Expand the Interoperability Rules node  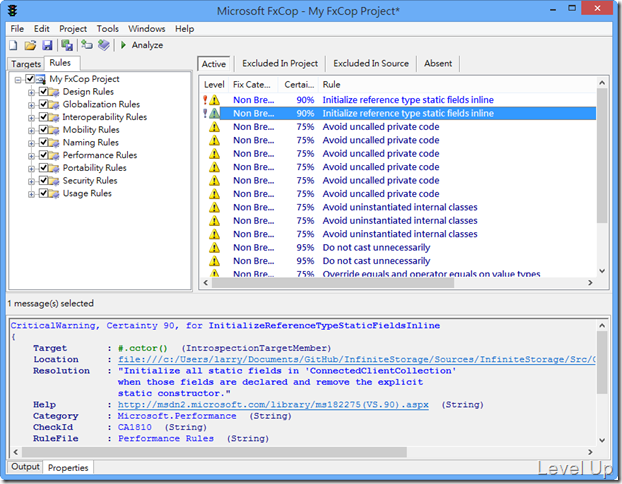31,118
